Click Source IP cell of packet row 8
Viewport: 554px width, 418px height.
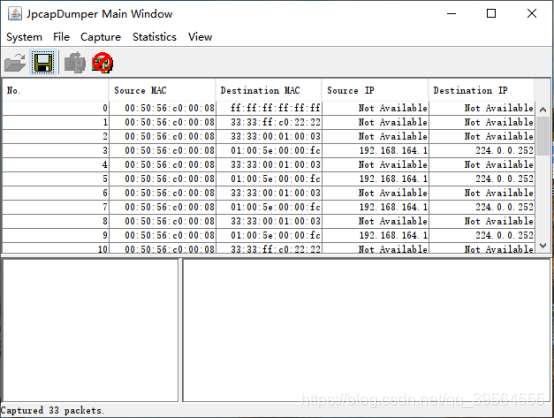point(376,221)
